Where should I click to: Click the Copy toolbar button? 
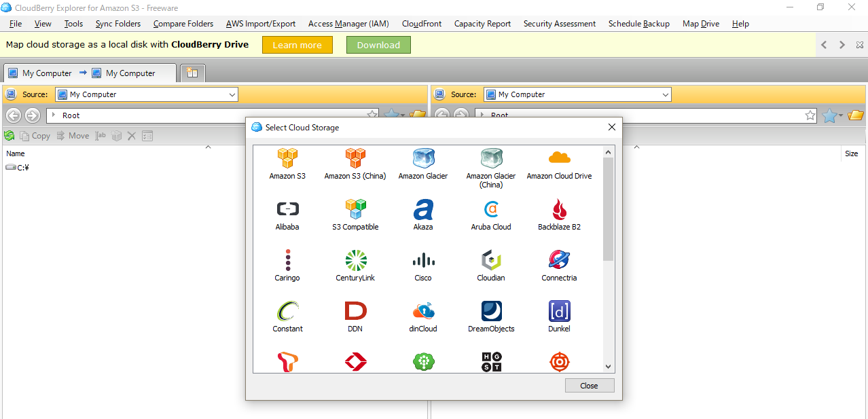(x=35, y=136)
